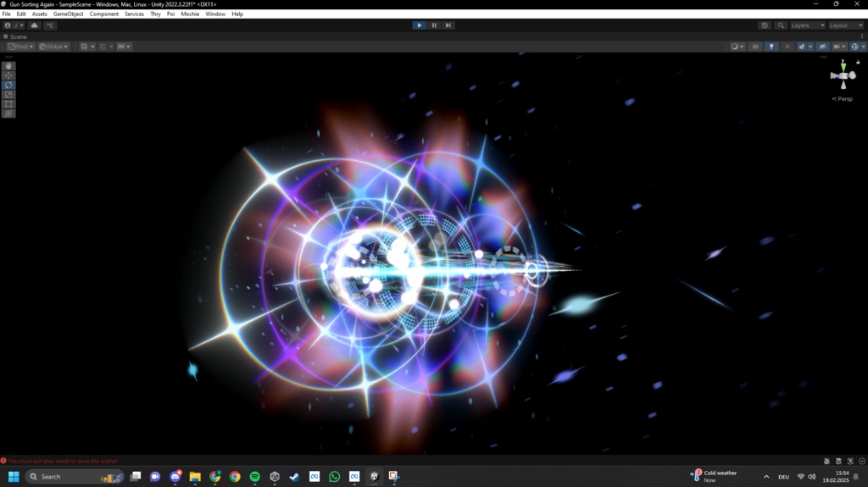
Task: Open the File menu
Action: coord(6,14)
